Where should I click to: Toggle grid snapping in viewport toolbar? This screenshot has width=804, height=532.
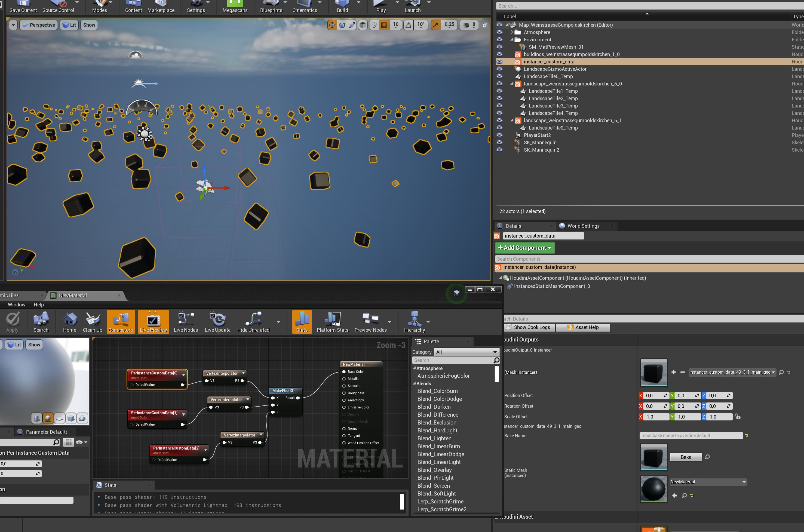(384, 25)
